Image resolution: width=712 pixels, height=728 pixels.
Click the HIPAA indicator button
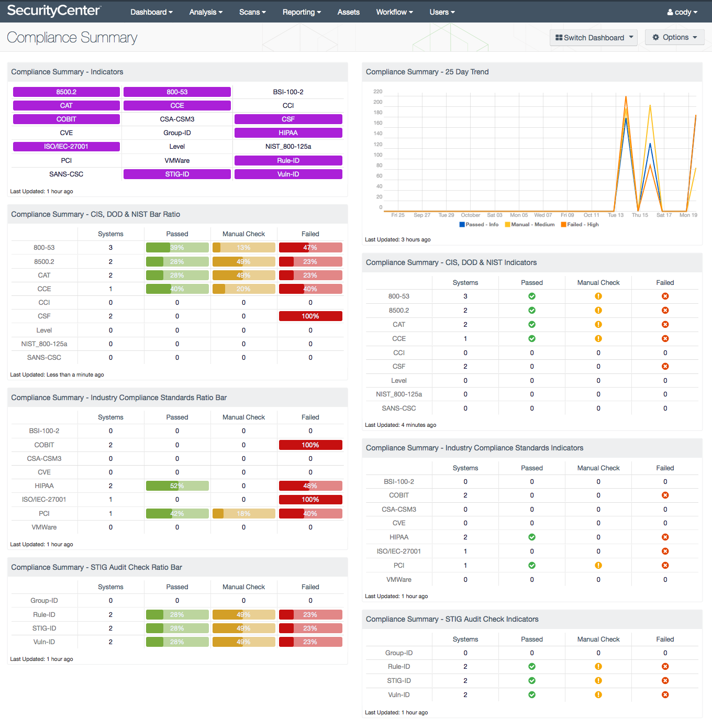[288, 133]
